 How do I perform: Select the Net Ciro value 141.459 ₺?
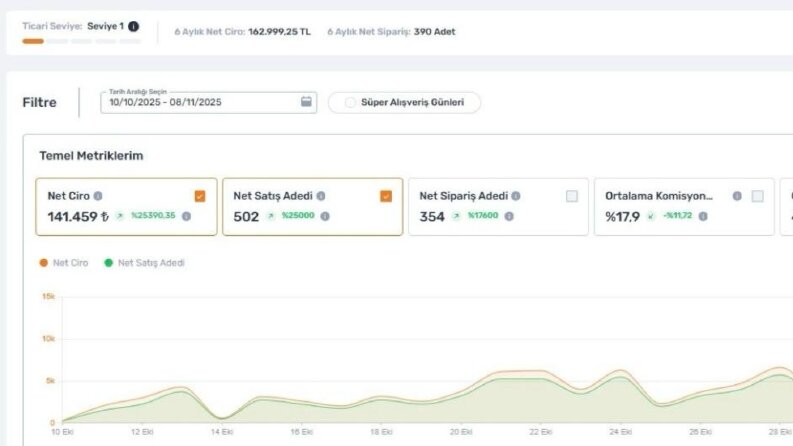(x=78, y=216)
